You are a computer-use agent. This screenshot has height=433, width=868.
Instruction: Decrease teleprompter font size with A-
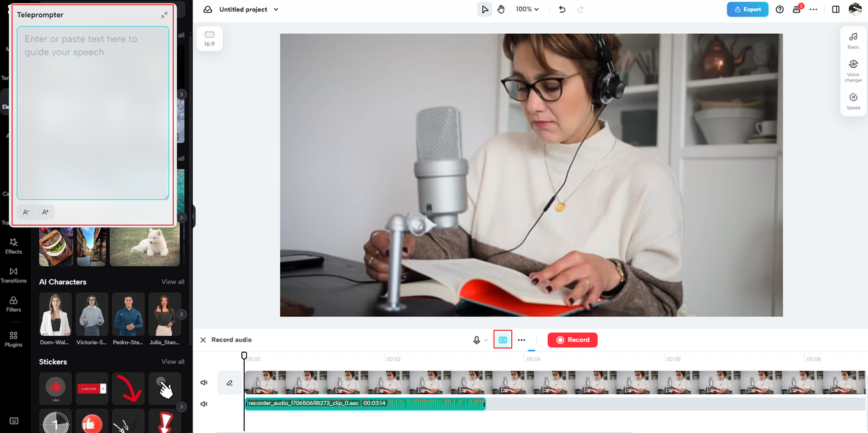tap(26, 212)
